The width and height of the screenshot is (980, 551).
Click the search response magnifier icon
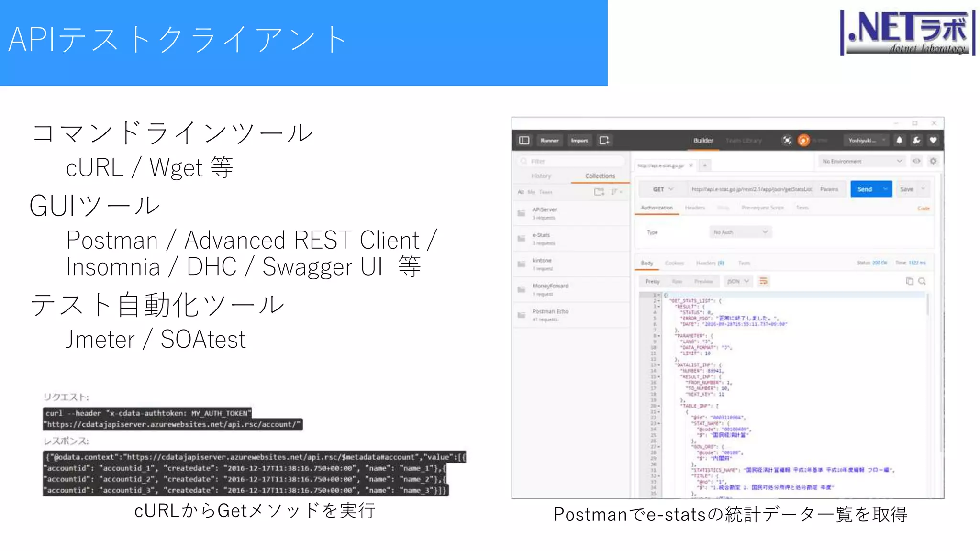point(922,281)
